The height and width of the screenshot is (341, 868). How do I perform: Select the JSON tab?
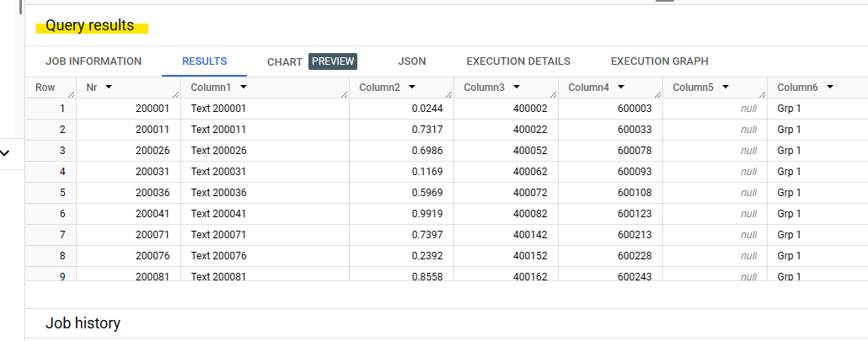click(411, 61)
